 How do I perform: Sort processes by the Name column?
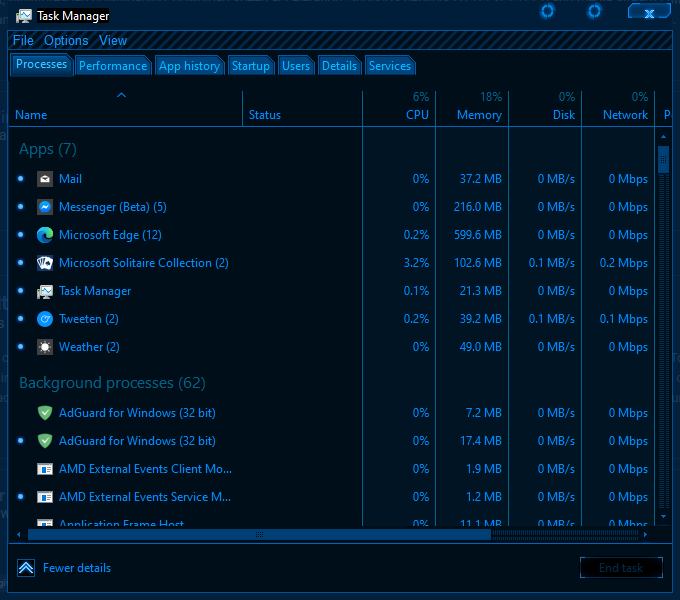(x=125, y=108)
